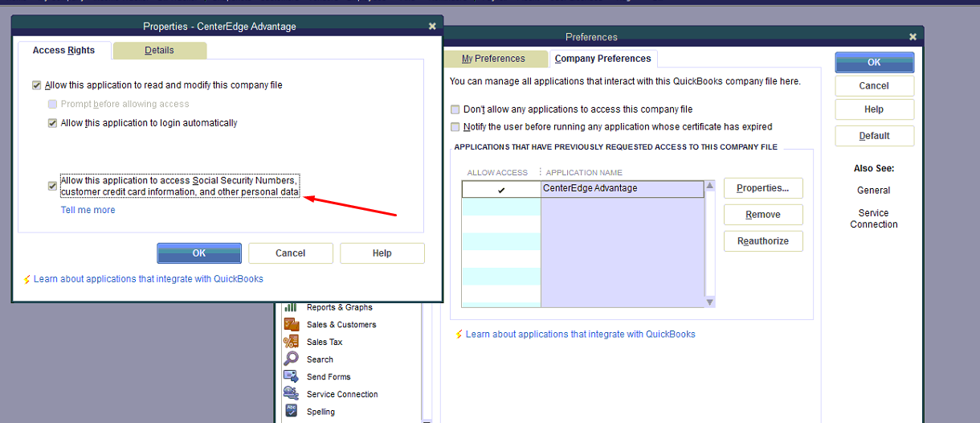Toggle access to Social Security Numbers
Screen dimensions: 980x423
(x=53, y=187)
